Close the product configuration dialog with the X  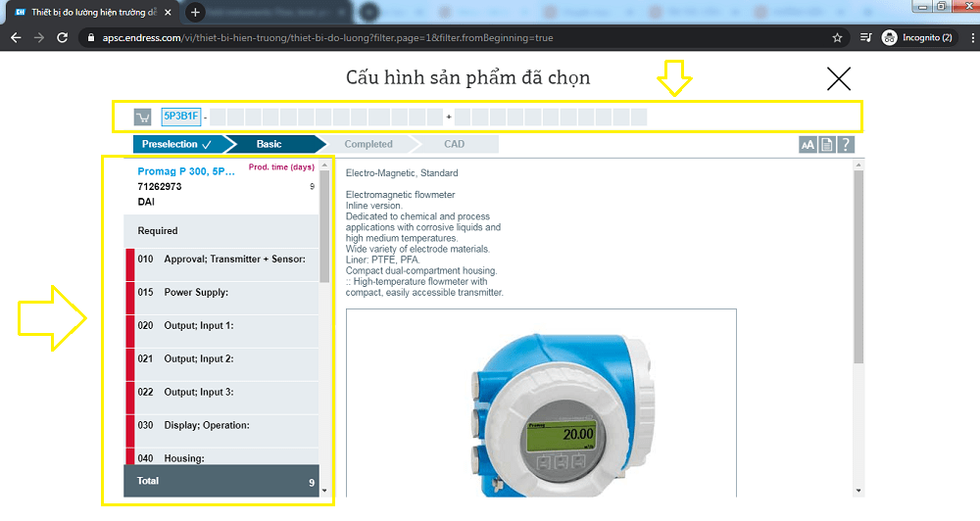point(839,78)
